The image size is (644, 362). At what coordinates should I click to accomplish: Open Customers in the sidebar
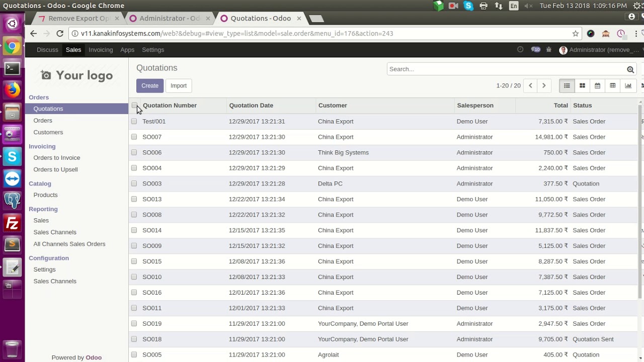pyautogui.click(x=48, y=132)
